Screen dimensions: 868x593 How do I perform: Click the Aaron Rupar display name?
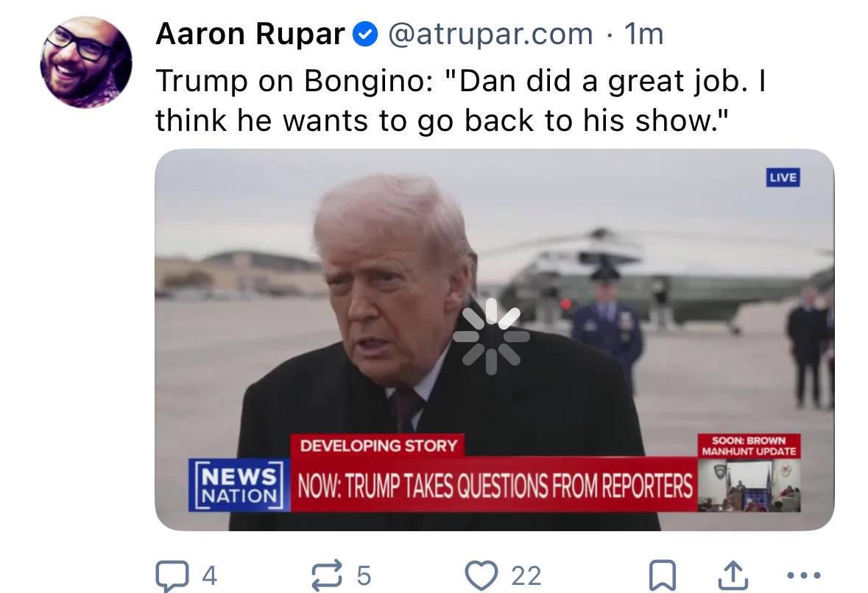(x=250, y=35)
